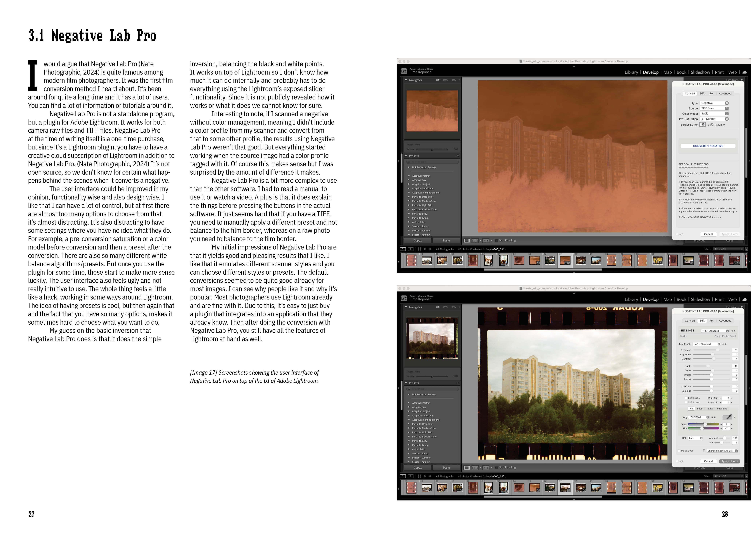Click the plus icon on lower Presets panel
756x537 pixels.
click(x=458, y=383)
